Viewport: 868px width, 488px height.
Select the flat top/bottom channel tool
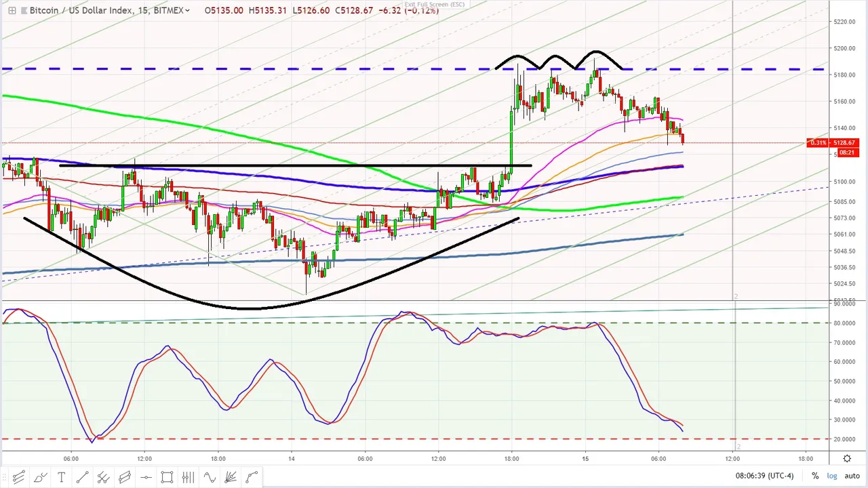click(x=125, y=477)
